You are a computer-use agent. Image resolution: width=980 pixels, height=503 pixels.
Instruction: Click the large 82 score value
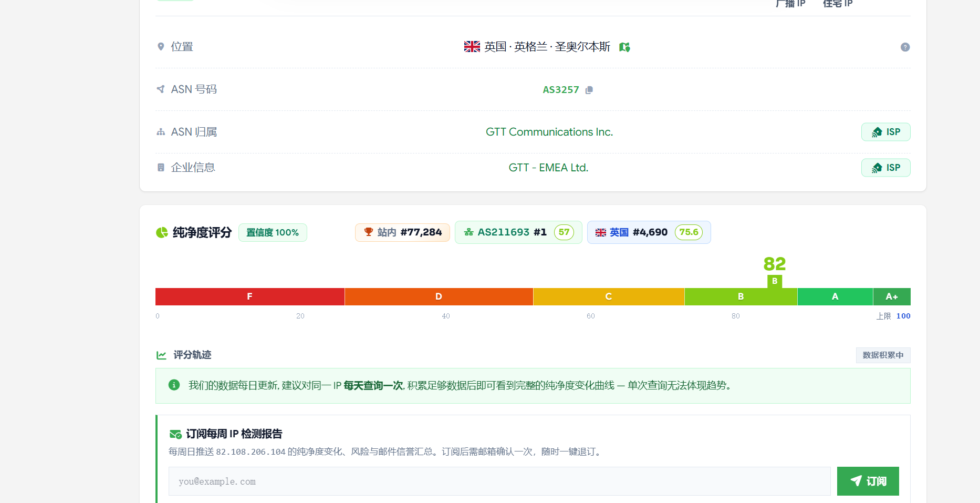(x=775, y=264)
